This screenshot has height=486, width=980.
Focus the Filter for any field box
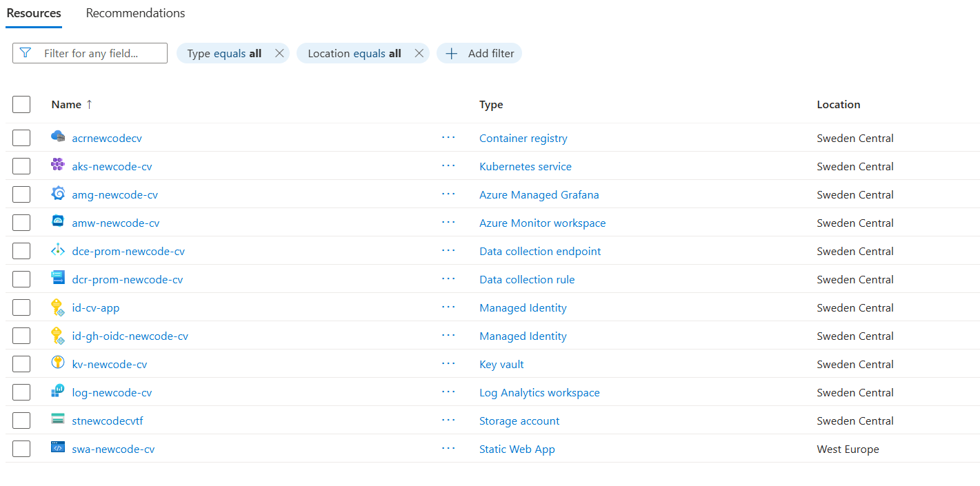tap(90, 53)
